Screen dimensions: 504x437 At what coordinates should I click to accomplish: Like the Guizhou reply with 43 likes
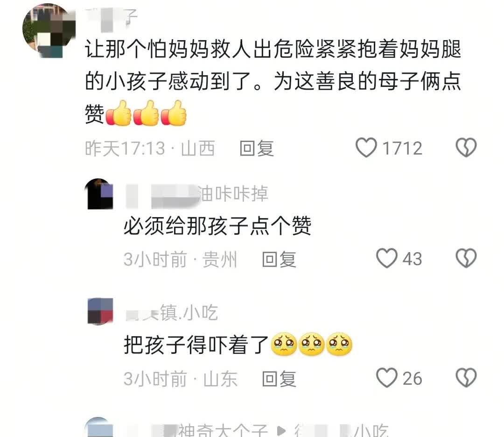point(387,258)
